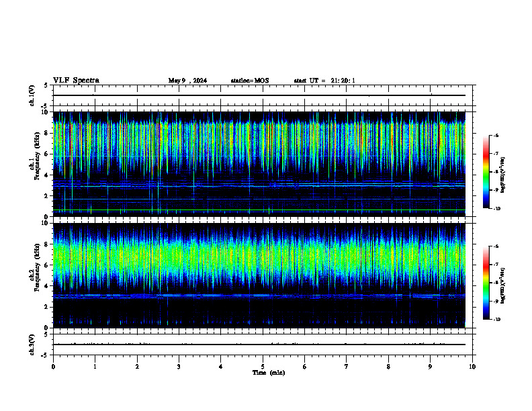Click time axis tick label "9"
The height and width of the screenshot is (411, 532).
(430, 367)
